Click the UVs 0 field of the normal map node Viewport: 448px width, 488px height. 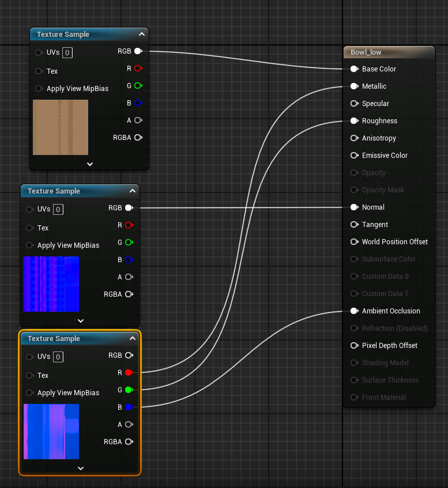pyautogui.click(x=58, y=210)
